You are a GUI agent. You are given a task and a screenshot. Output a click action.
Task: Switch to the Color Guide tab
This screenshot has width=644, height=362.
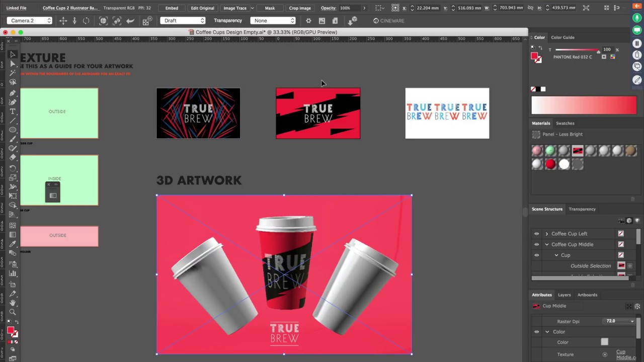click(x=562, y=37)
